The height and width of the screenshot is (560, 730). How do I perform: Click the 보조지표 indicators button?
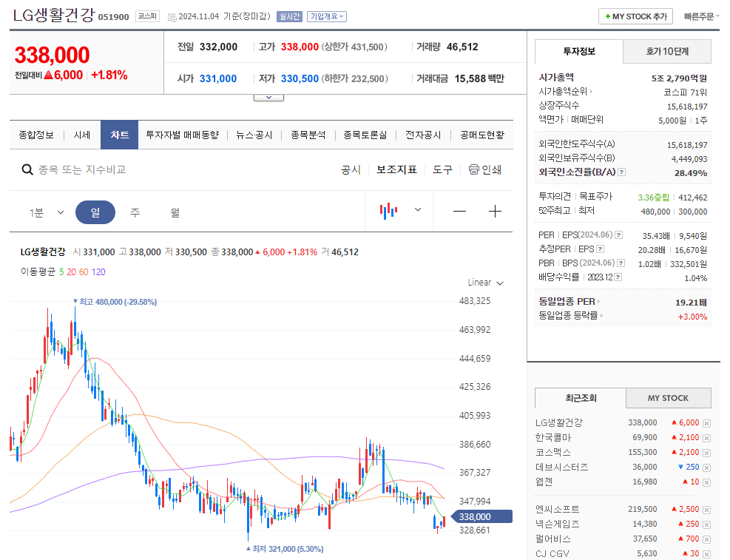click(x=396, y=170)
